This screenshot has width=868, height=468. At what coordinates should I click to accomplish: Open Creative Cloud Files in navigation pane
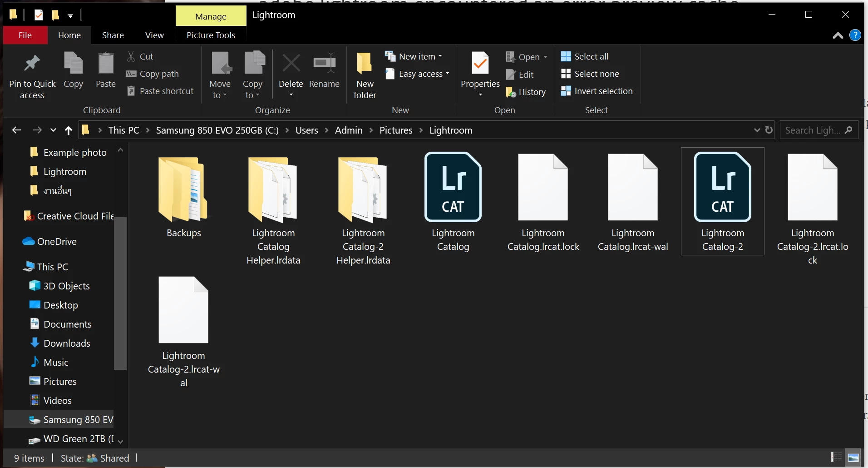click(x=68, y=216)
